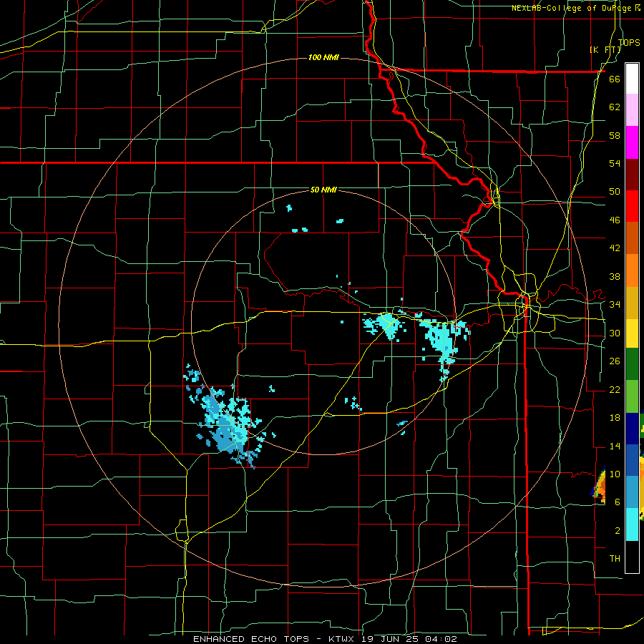The height and width of the screenshot is (644, 644).
Task: Click the 62 legend value
Action: 615,107
